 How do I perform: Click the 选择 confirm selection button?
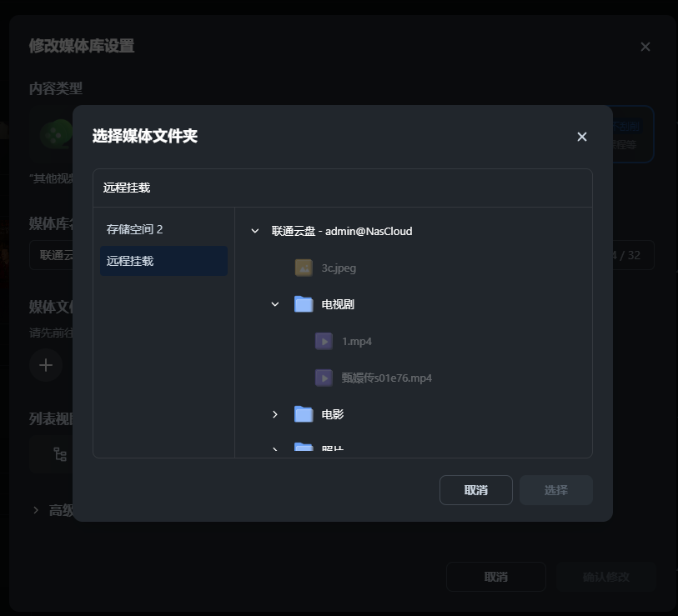point(555,490)
